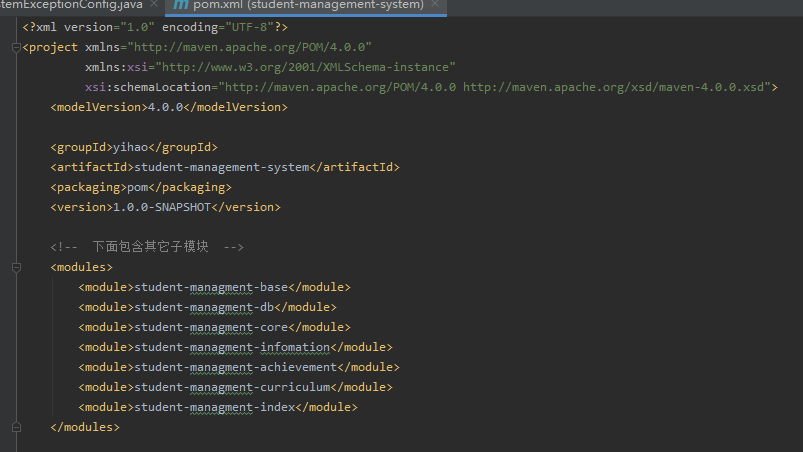Screen dimensions: 803x452
Task: Click the closing modules fold marker
Action: 16,427
